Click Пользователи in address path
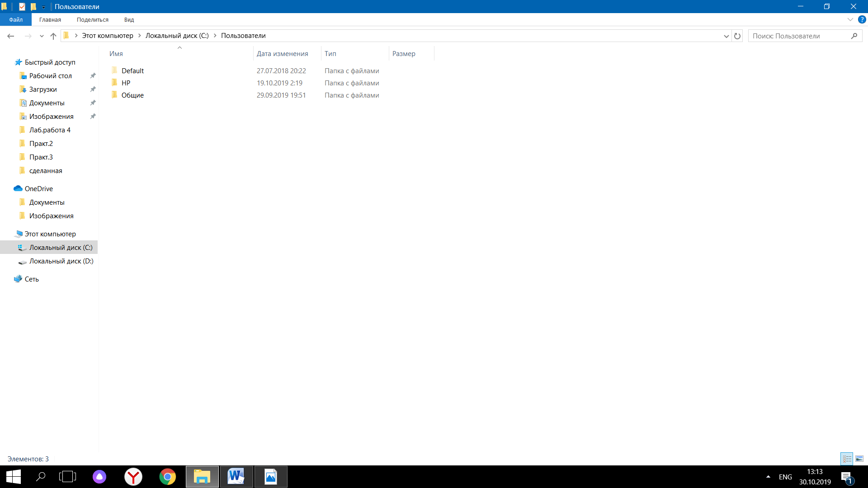The height and width of the screenshot is (488, 868). [243, 36]
